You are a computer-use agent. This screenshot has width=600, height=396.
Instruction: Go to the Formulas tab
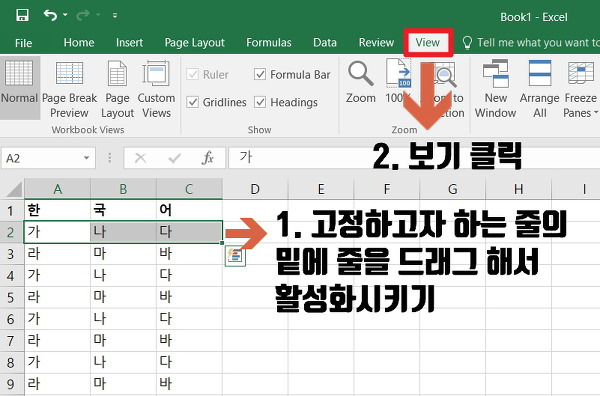pyautogui.click(x=269, y=42)
